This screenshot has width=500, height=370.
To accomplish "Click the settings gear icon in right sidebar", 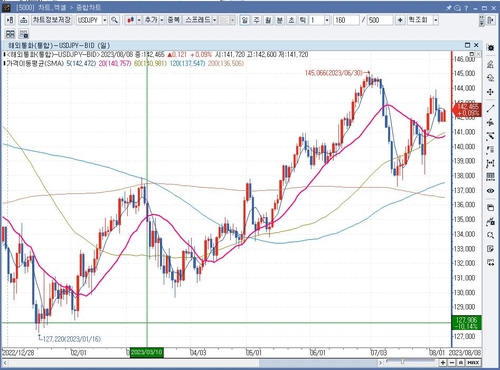I will [490, 48].
